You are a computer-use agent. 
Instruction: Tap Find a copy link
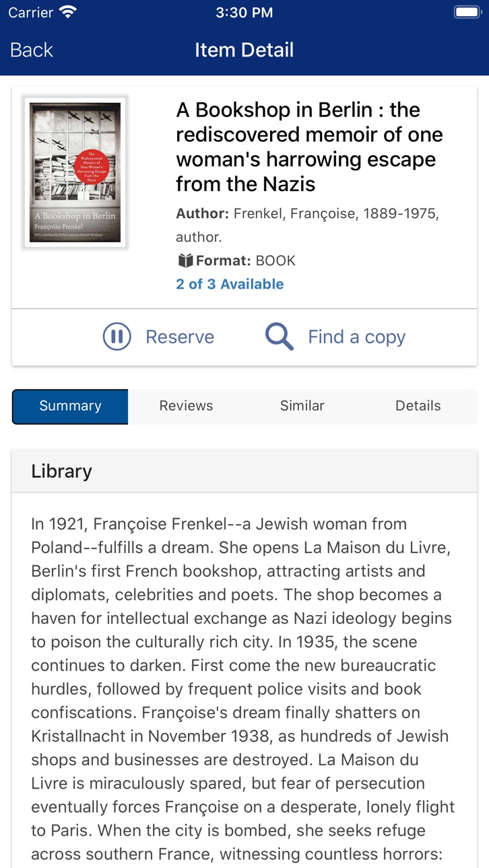(x=356, y=337)
